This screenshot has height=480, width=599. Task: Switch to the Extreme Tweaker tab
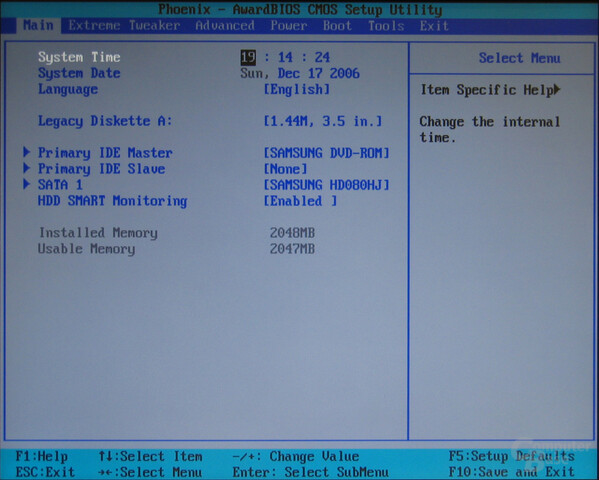[x=124, y=26]
